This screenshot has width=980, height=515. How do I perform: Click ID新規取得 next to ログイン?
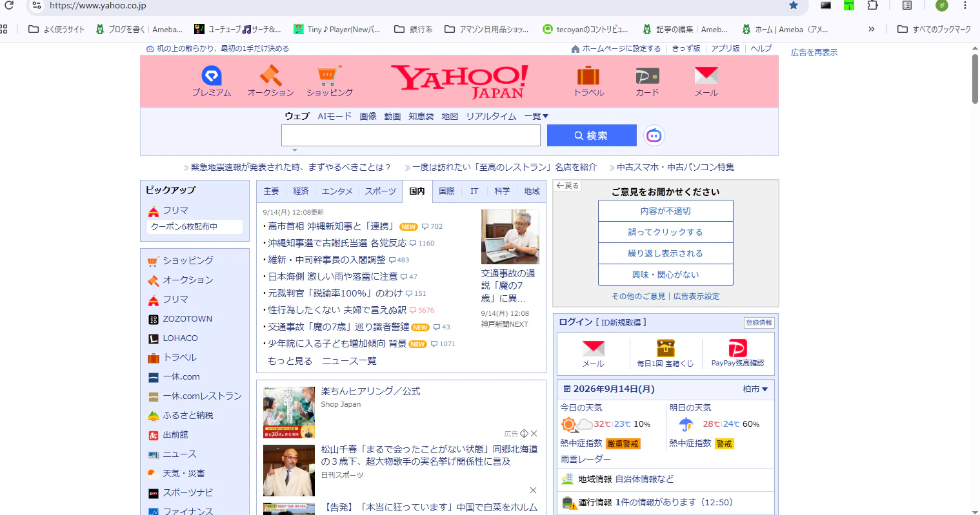pos(621,322)
